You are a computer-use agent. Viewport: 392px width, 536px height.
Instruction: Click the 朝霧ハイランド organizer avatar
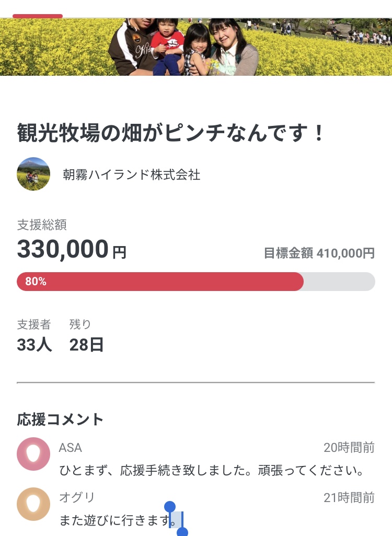coord(33,174)
